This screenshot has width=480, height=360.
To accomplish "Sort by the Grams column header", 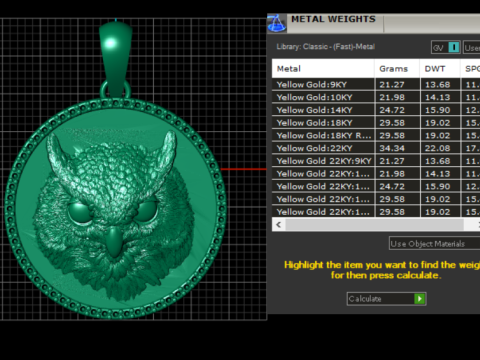I will (397, 69).
